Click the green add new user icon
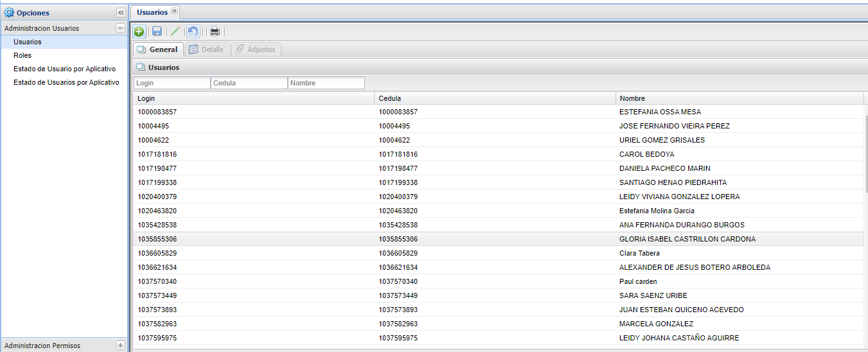 click(139, 31)
